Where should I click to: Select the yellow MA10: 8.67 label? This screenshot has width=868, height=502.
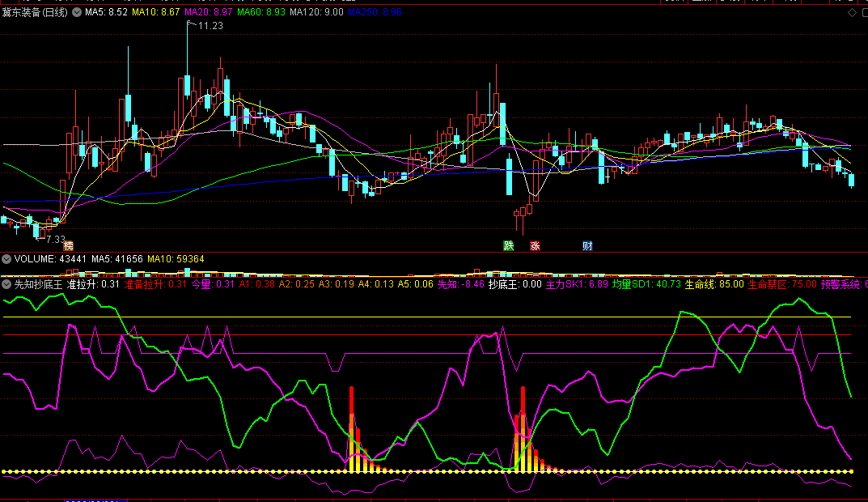156,11
